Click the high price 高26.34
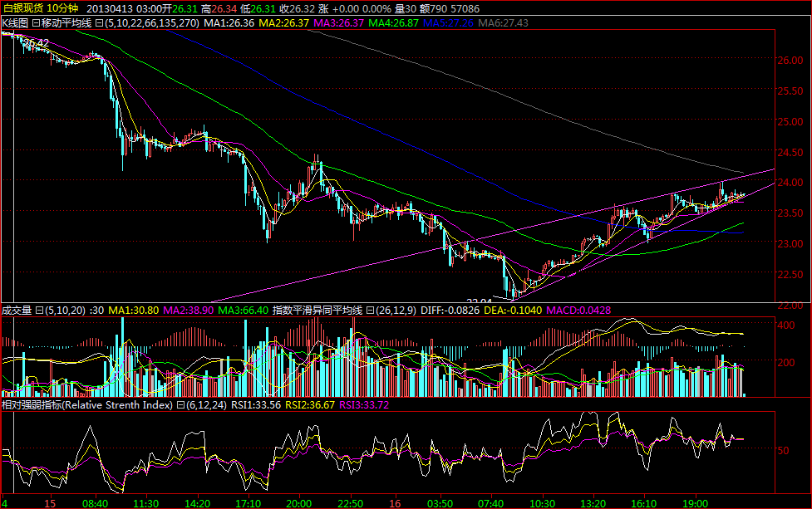Screen dimensions: 812x509 [x=219, y=9]
